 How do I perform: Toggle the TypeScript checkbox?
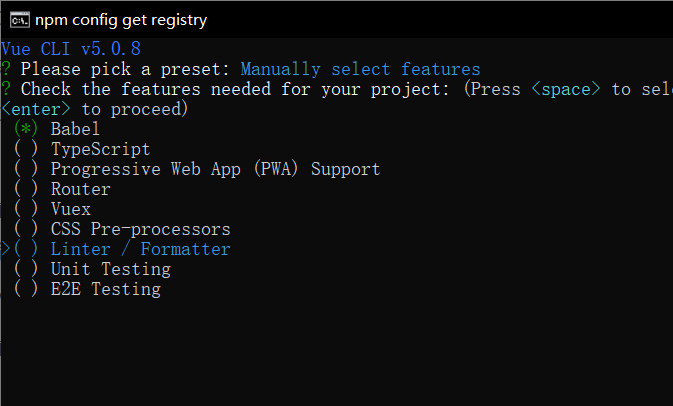coord(26,149)
